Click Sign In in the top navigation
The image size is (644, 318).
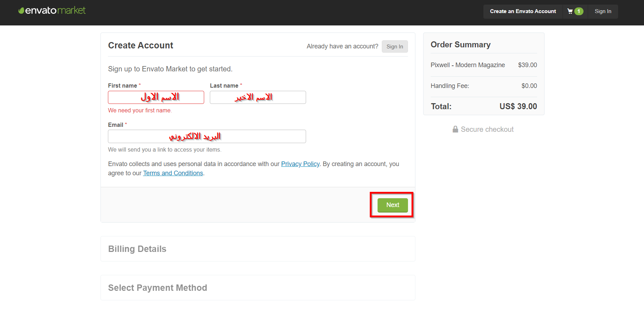click(603, 11)
